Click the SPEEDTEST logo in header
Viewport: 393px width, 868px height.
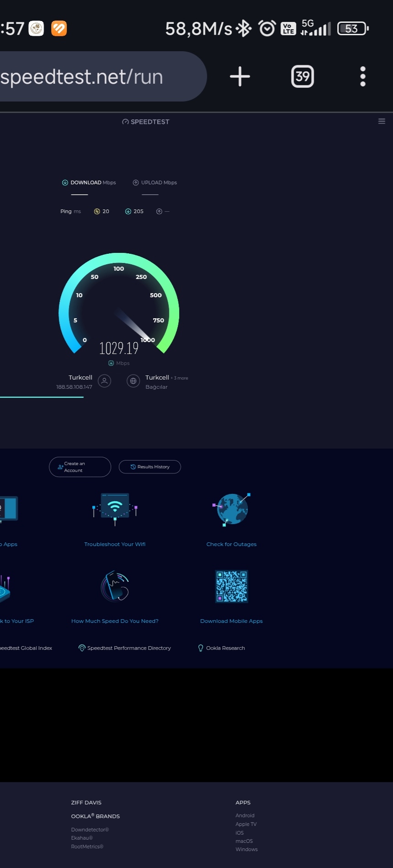coord(146,122)
